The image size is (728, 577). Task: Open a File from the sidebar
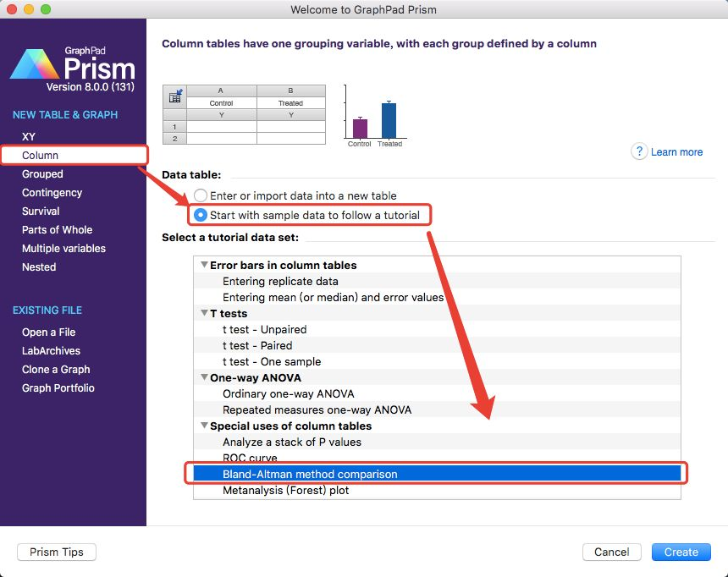[x=49, y=332]
